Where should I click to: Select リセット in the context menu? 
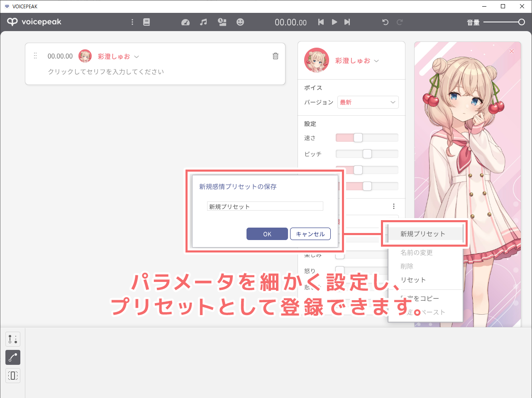425,280
